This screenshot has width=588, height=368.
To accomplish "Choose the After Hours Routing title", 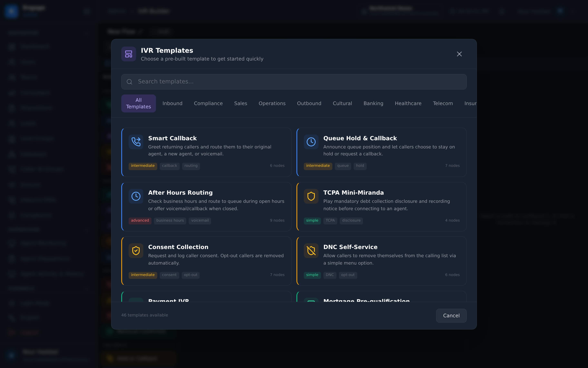I will click(x=180, y=193).
